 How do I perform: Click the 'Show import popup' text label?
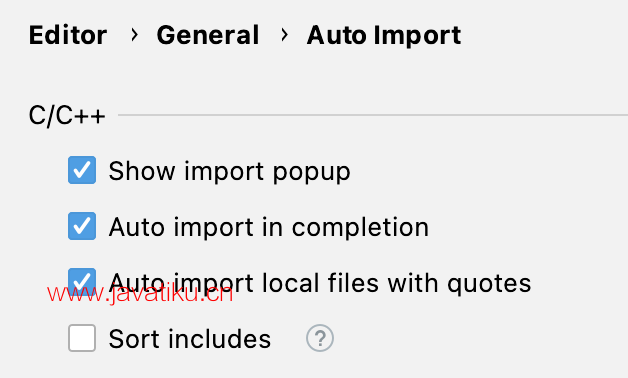point(229,171)
